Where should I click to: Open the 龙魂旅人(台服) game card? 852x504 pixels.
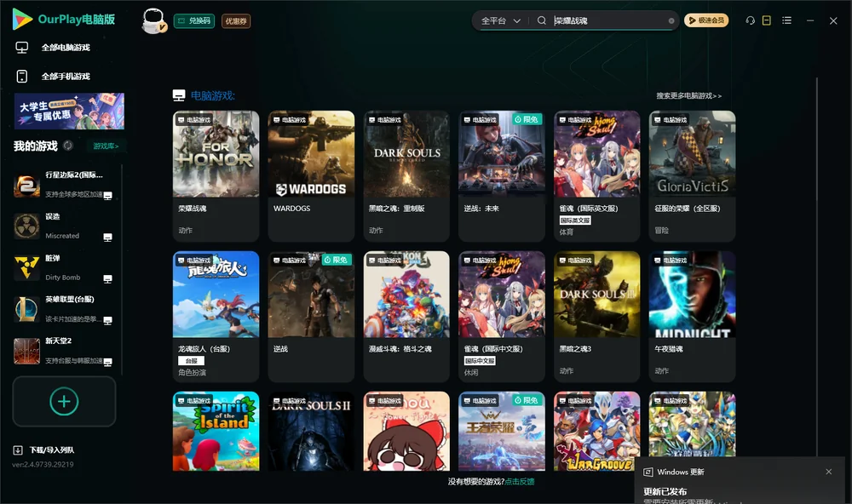pyautogui.click(x=216, y=317)
